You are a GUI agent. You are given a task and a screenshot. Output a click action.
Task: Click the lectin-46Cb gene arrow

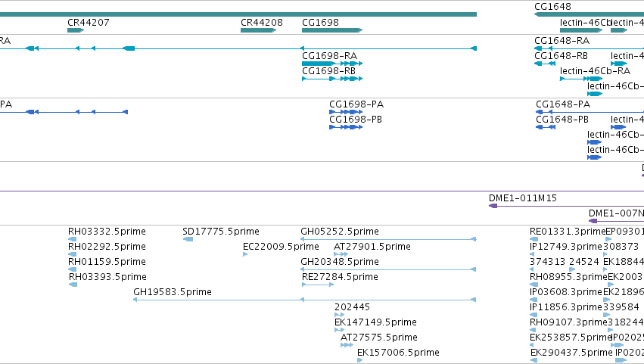pos(581,30)
